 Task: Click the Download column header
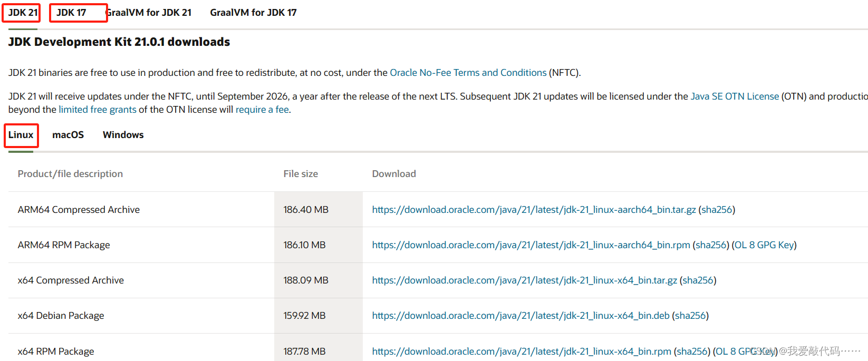(x=394, y=174)
